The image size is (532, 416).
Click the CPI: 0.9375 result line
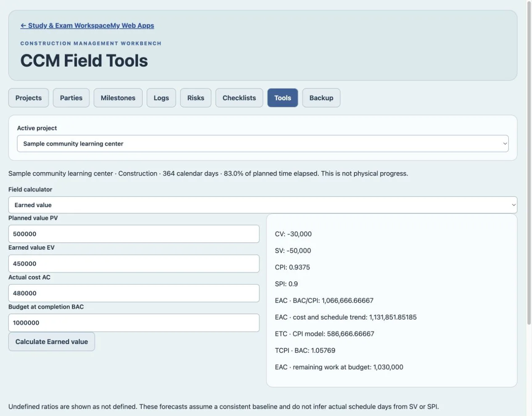click(x=292, y=267)
